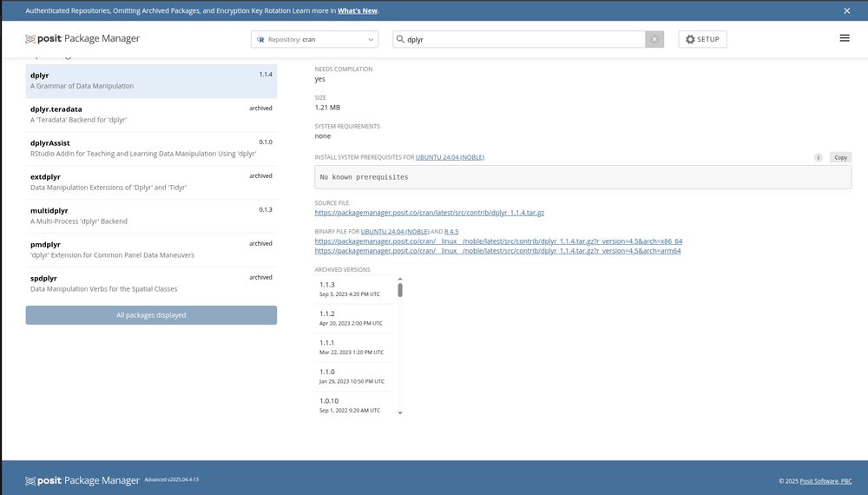
Task: Click the footer Posit Package Manager logo
Action: click(x=82, y=480)
